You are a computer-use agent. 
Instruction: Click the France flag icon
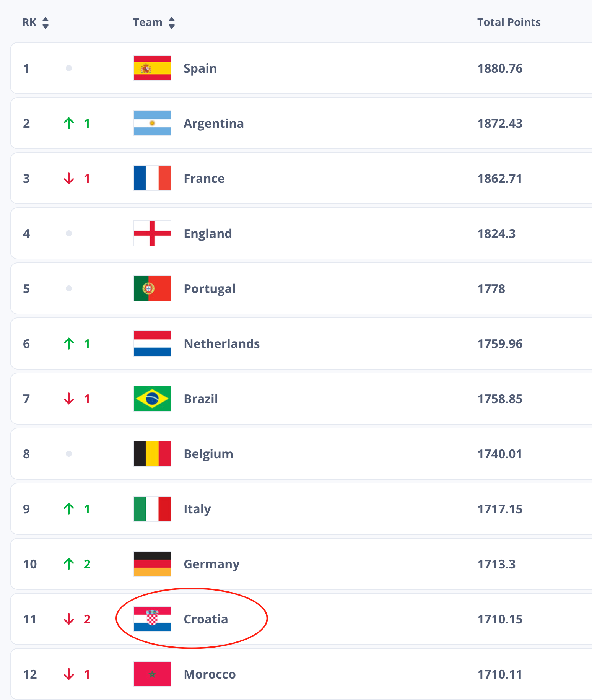click(x=152, y=178)
